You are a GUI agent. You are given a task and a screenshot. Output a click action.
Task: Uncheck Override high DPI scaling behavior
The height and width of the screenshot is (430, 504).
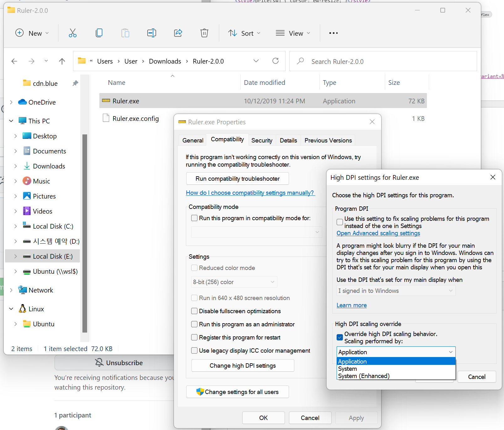340,337
